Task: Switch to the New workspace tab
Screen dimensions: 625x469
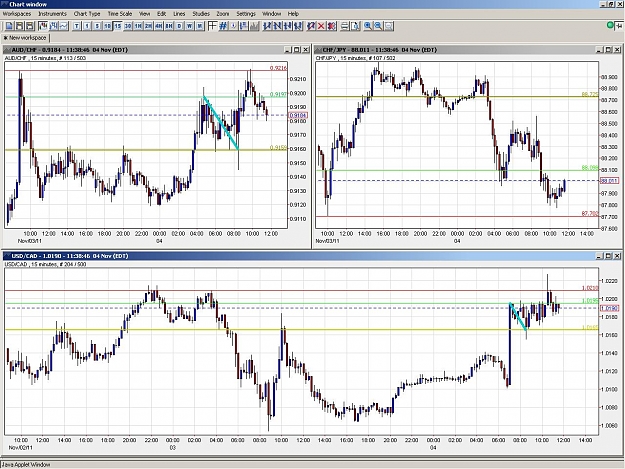Action: pyautogui.click(x=25, y=38)
